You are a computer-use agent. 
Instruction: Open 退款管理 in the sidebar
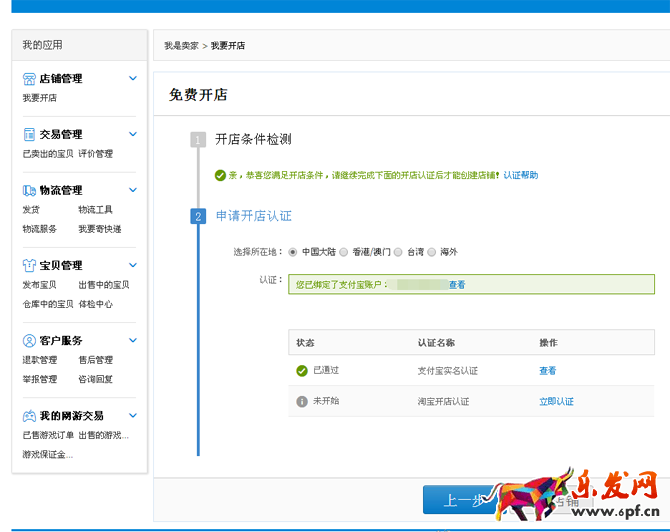40,360
